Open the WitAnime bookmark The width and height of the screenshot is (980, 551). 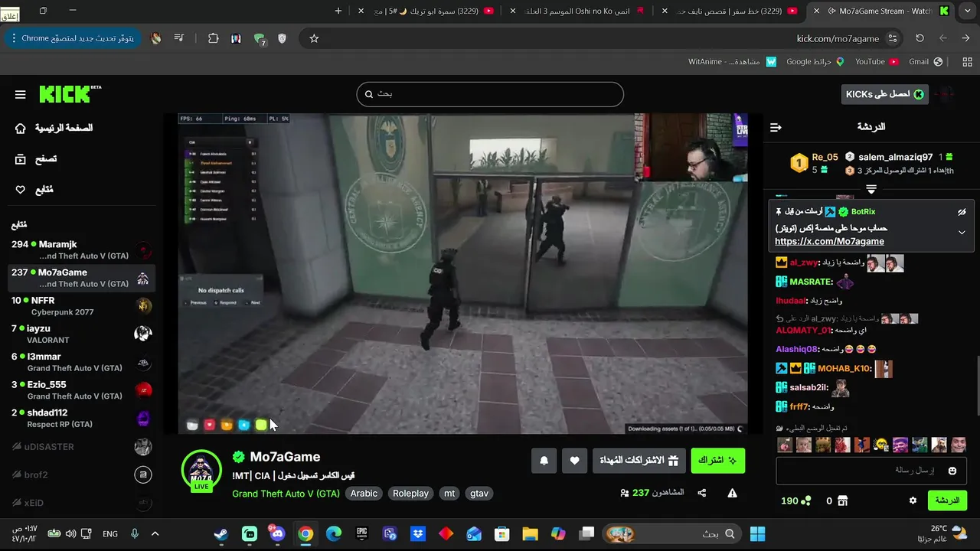click(x=733, y=62)
